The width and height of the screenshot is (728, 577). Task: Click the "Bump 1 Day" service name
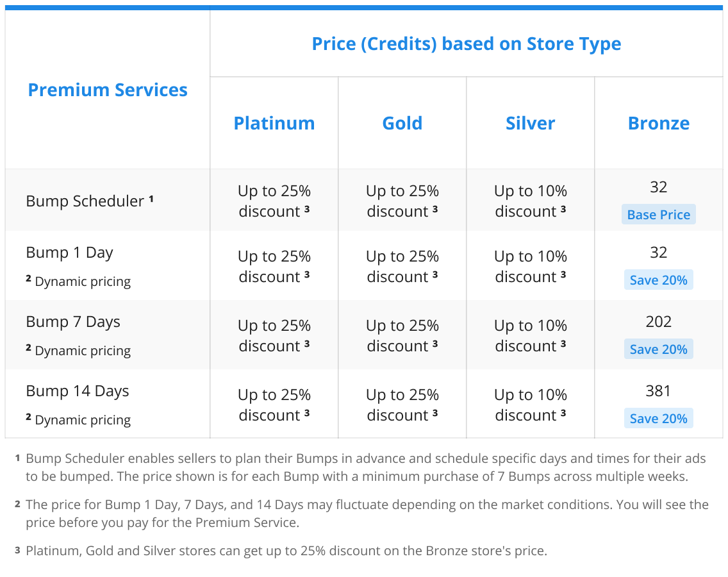[x=69, y=253]
